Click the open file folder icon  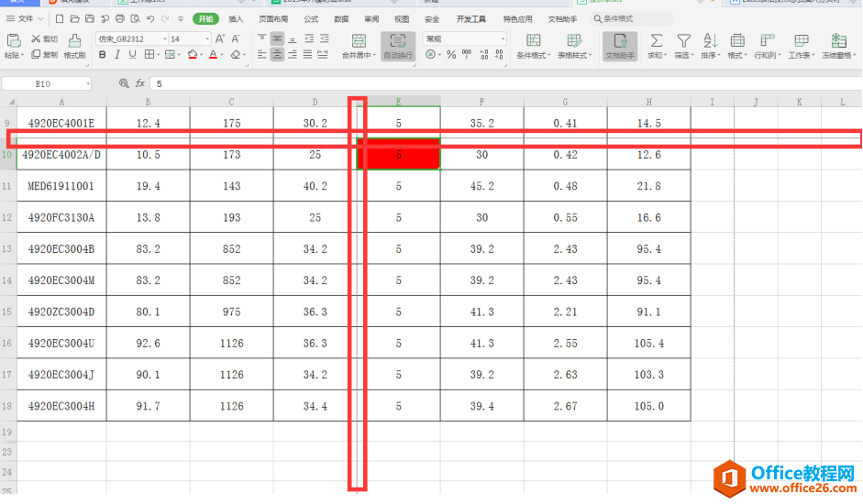pyautogui.click(x=75, y=18)
